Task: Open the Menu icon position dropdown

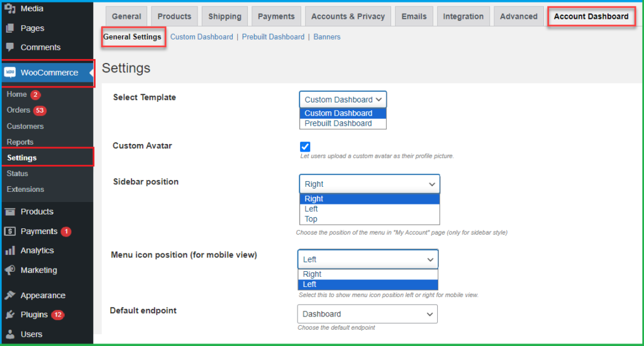Action: coord(368,259)
